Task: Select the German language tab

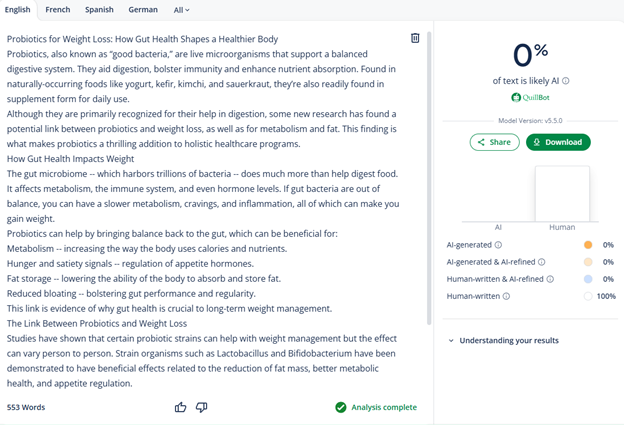Action: [143, 10]
